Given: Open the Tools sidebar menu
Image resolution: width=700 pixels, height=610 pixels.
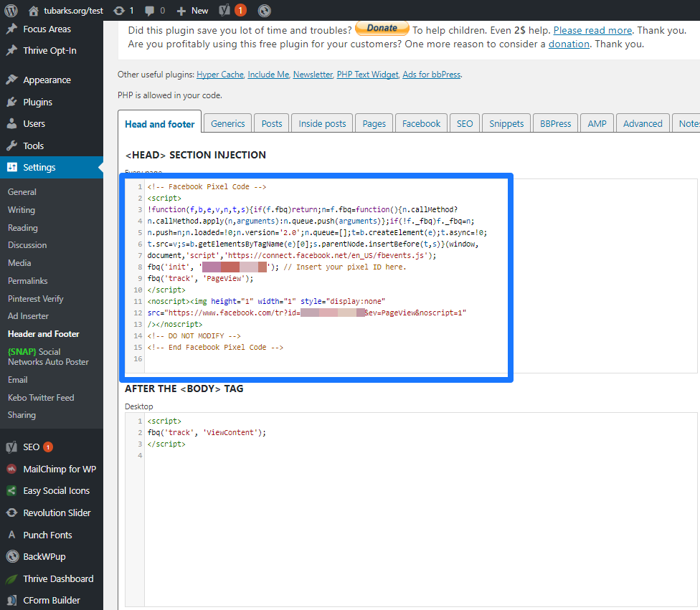Looking at the screenshot, I should [33, 146].
